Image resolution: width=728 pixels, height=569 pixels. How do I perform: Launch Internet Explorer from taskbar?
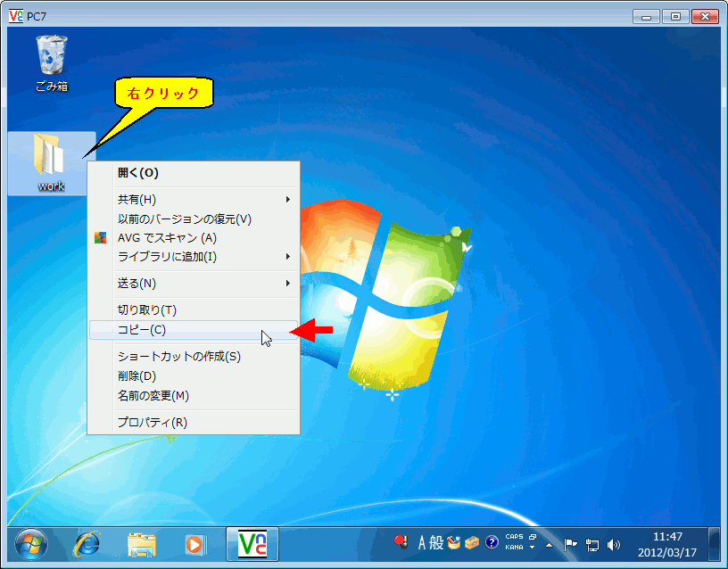pos(87,543)
